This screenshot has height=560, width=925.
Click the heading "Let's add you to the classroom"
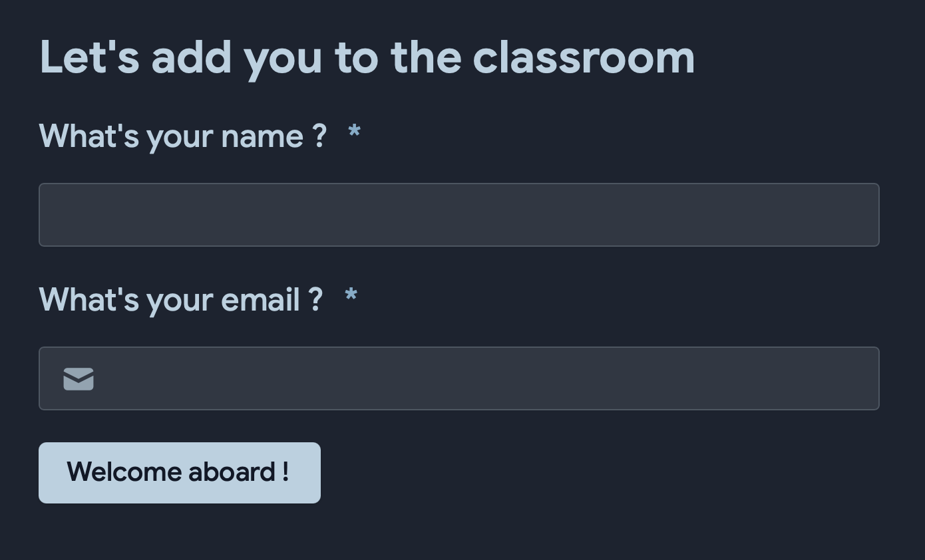pyautogui.click(x=367, y=56)
